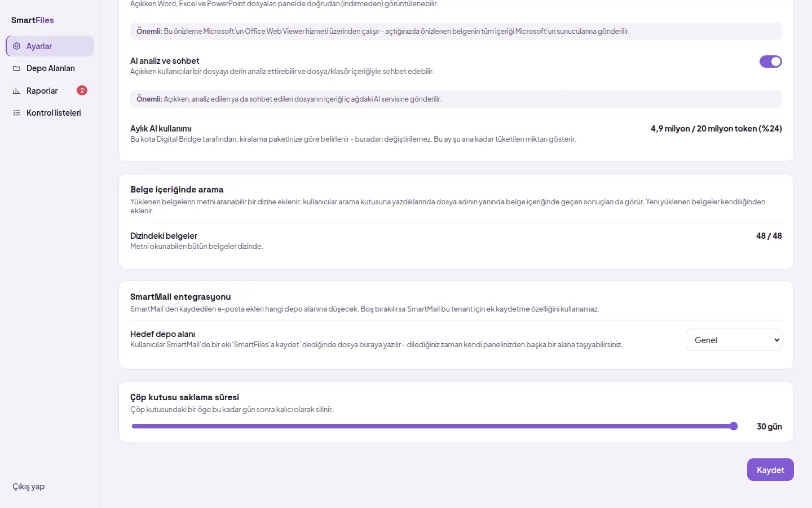Click the SmartMail entegrasyonu heading

click(180, 297)
